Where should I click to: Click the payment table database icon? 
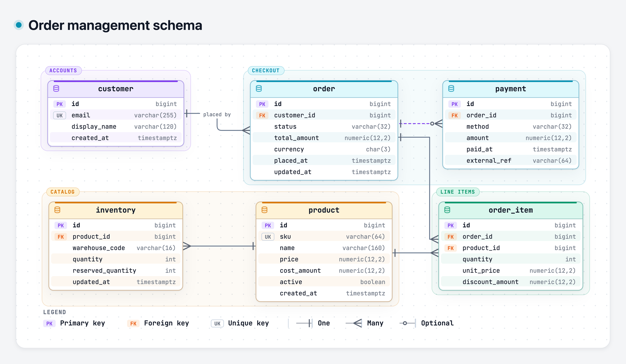click(451, 89)
